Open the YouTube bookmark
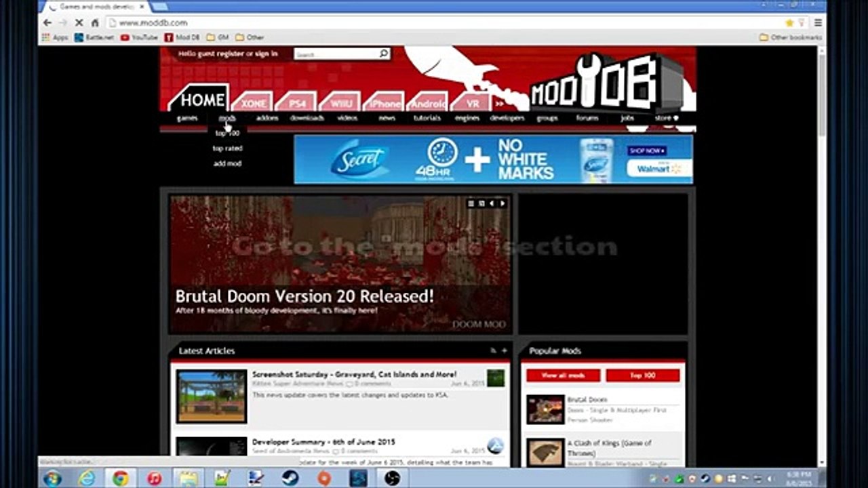Image resolution: width=868 pixels, height=488 pixels. pos(139,37)
